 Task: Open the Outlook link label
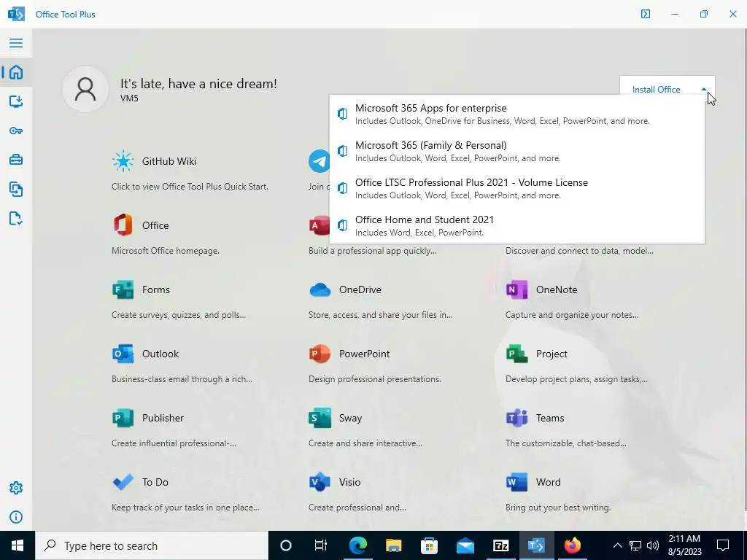(160, 354)
